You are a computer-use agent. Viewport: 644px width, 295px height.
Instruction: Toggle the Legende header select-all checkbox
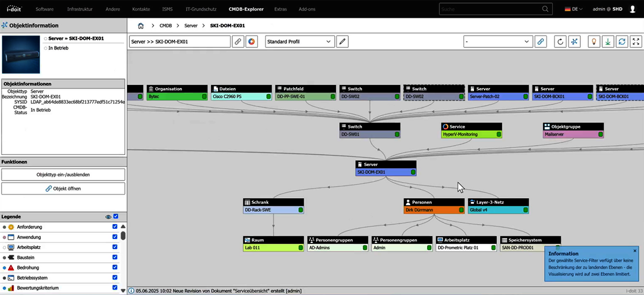pos(115,217)
